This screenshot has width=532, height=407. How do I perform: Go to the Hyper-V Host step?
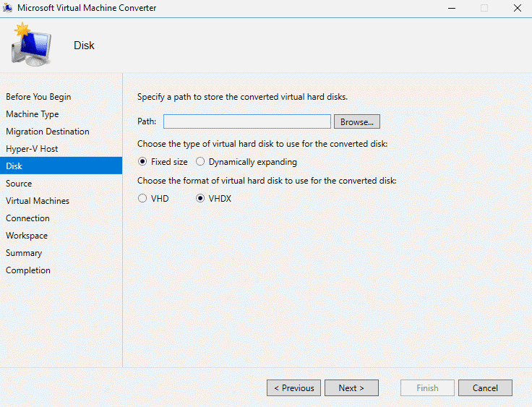[32, 149]
